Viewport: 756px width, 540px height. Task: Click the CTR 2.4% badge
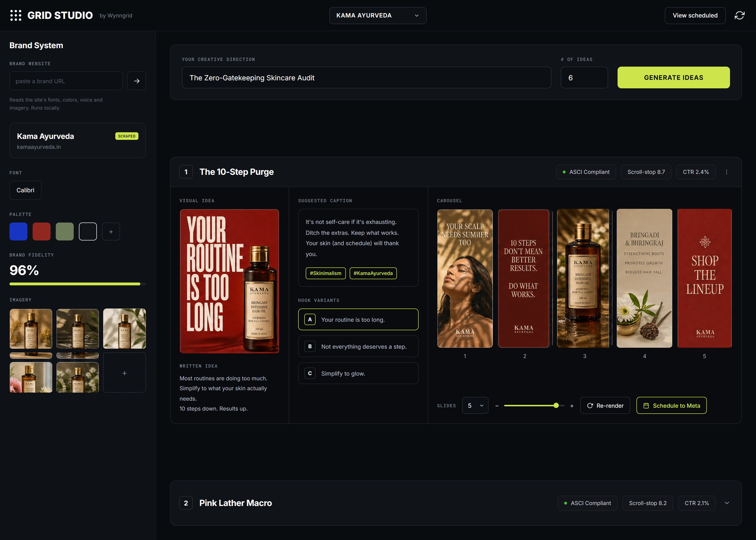(x=696, y=172)
